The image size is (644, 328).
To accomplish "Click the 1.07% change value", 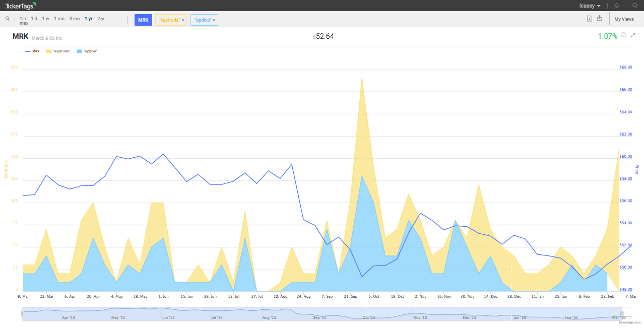I will coord(607,36).
